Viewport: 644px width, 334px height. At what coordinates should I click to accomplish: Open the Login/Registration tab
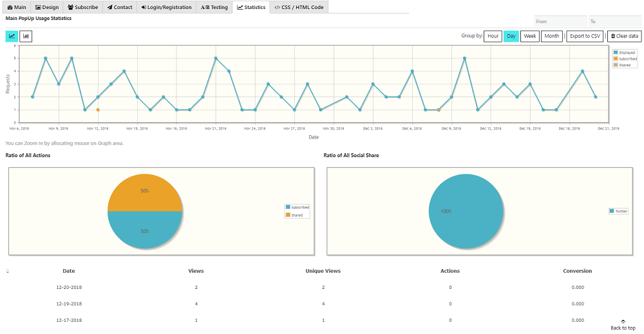point(166,7)
